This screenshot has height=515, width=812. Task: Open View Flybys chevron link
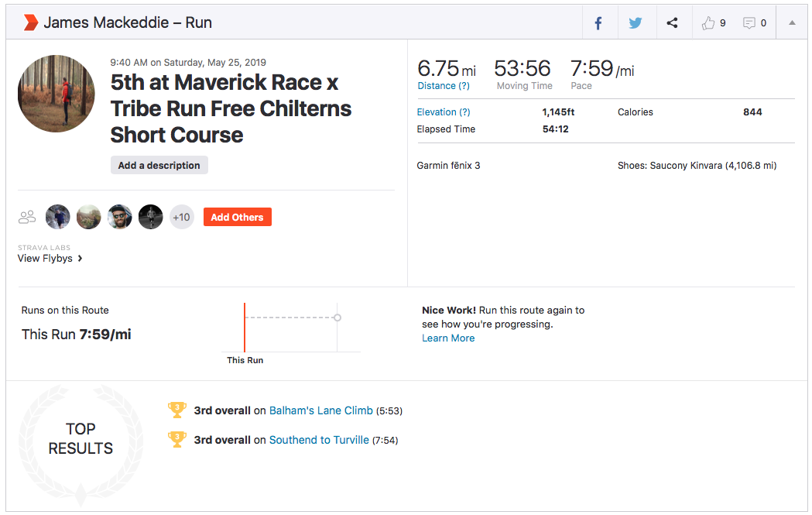tap(50, 259)
